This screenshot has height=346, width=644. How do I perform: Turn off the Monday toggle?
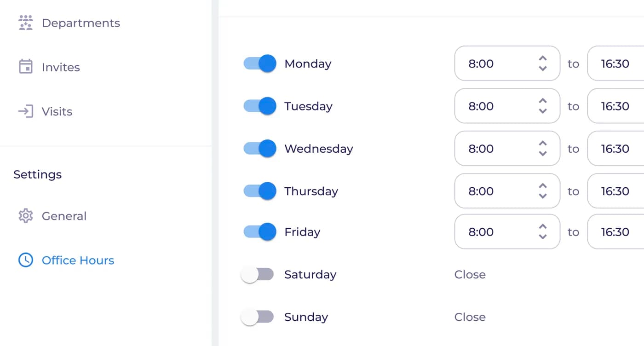[260, 63]
